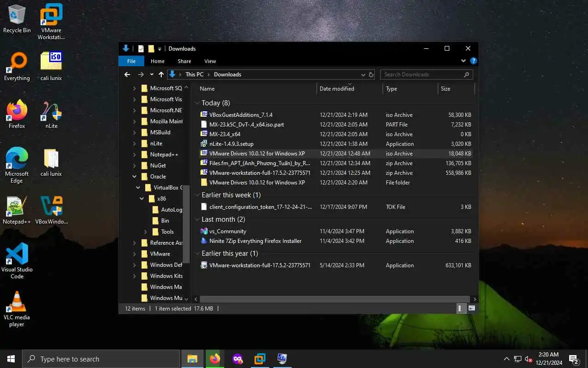
Task: Open the Share ribbon tab
Action: pos(184,61)
